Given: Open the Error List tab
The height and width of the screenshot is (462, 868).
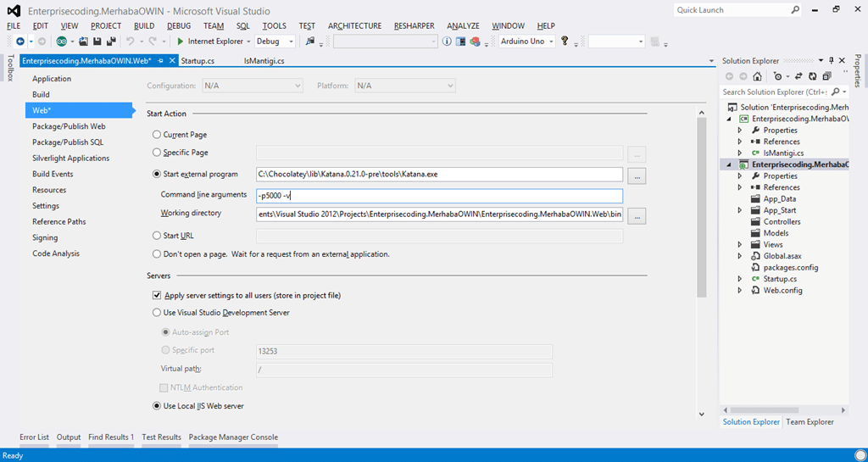Looking at the screenshot, I should coord(34,437).
